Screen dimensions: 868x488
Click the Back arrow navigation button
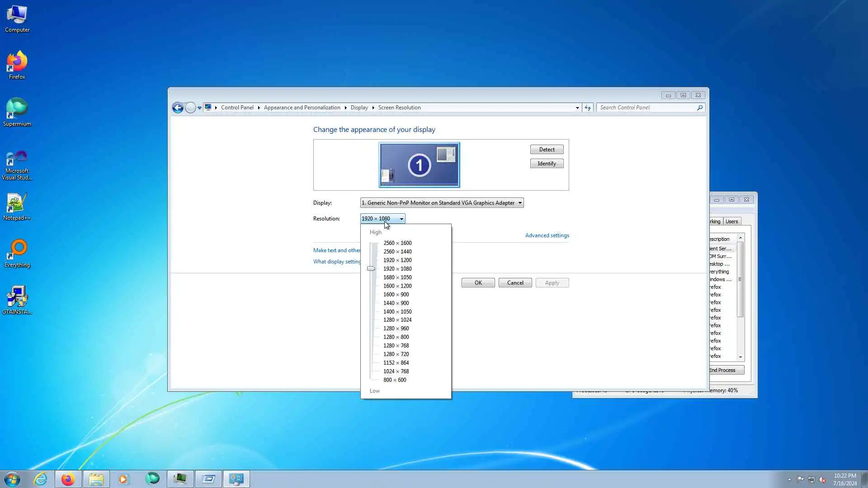point(178,108)
